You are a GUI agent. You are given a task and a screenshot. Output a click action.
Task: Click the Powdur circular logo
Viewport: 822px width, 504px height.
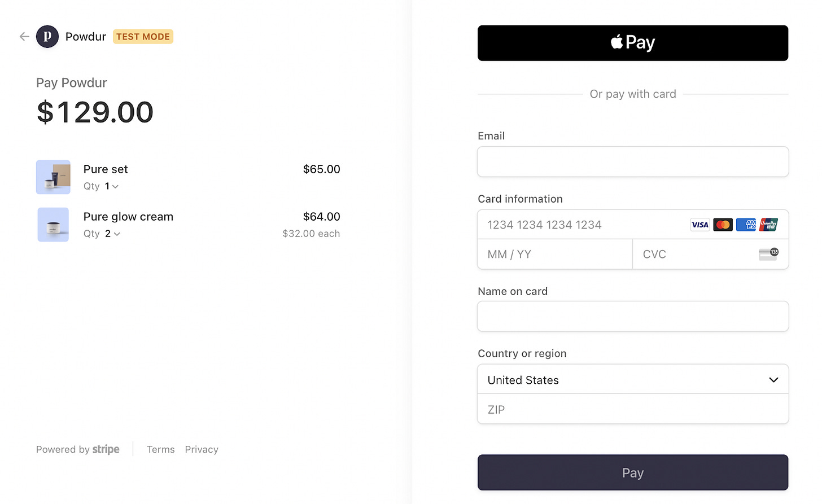(47, 36)
